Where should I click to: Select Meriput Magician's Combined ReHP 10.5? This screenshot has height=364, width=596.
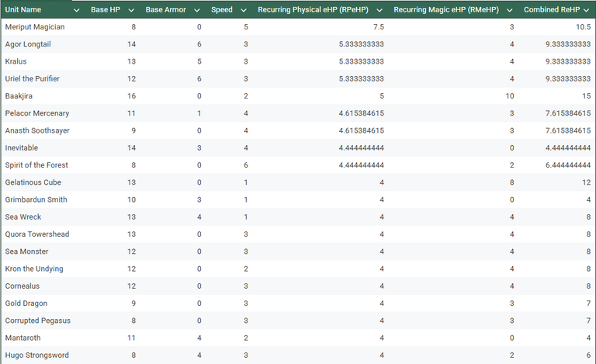point(583,27)
